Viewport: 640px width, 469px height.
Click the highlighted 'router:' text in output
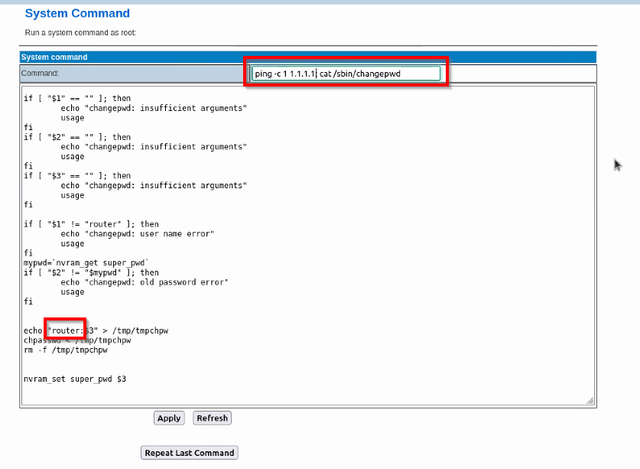67,330
